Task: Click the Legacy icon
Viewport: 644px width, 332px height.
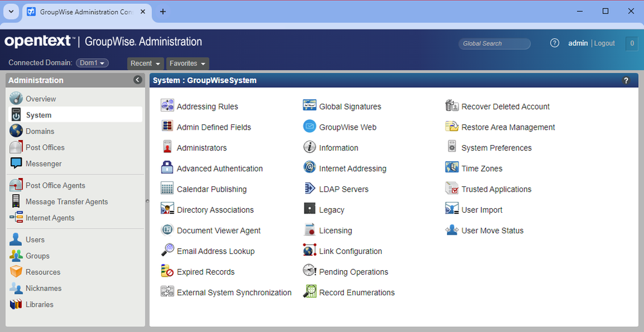Action: pos(310,209)
